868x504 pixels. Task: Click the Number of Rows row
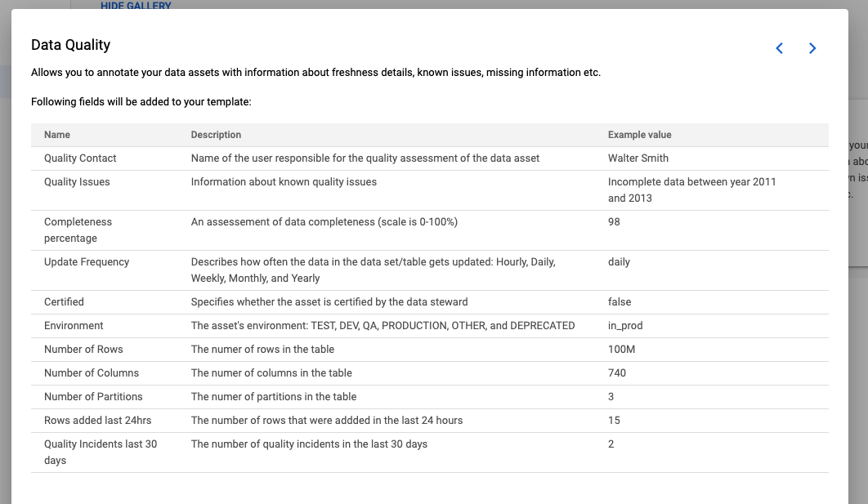(83, 349)
